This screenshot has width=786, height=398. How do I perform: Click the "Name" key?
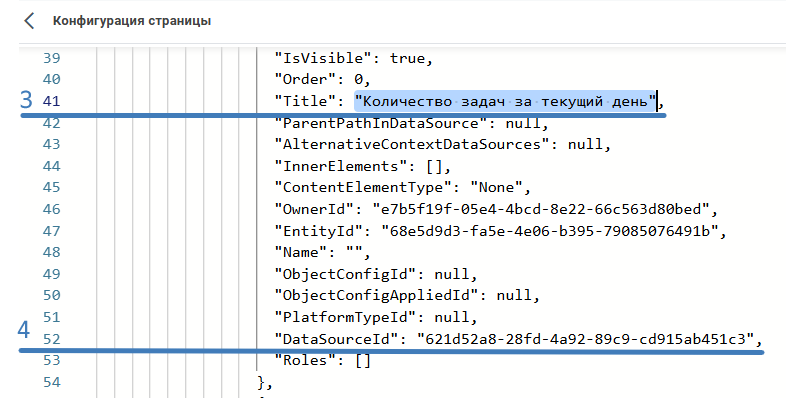pyautogui.click(x=301, y=252)
